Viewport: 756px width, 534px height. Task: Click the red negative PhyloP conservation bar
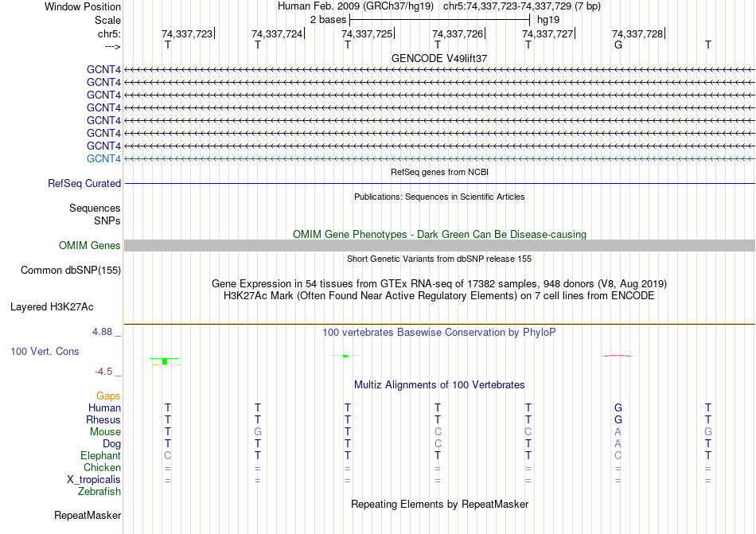click(x=618, y=356)
